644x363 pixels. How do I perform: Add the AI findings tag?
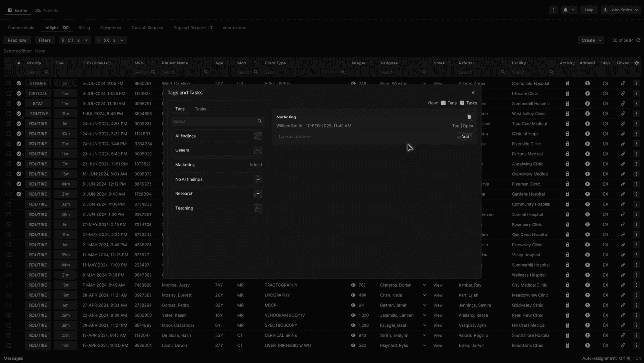[258, 136]
